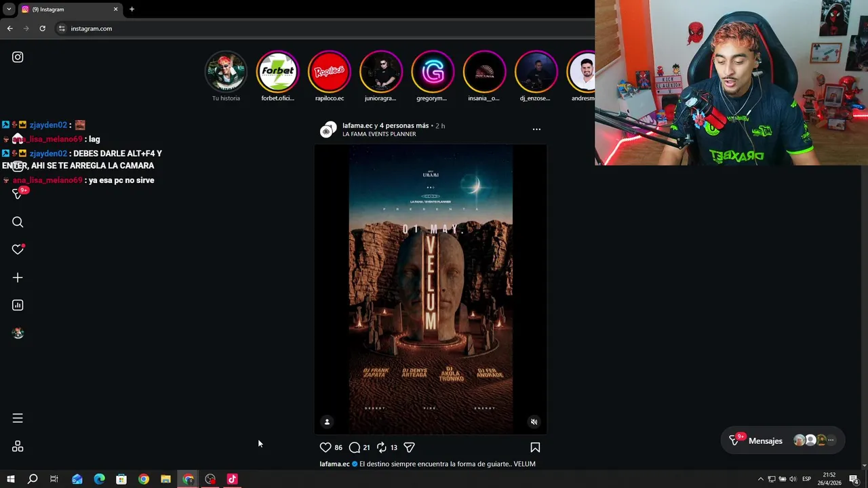View site information icon beside the URL
The width and height of the screenshot is (868, 488).
62,28
